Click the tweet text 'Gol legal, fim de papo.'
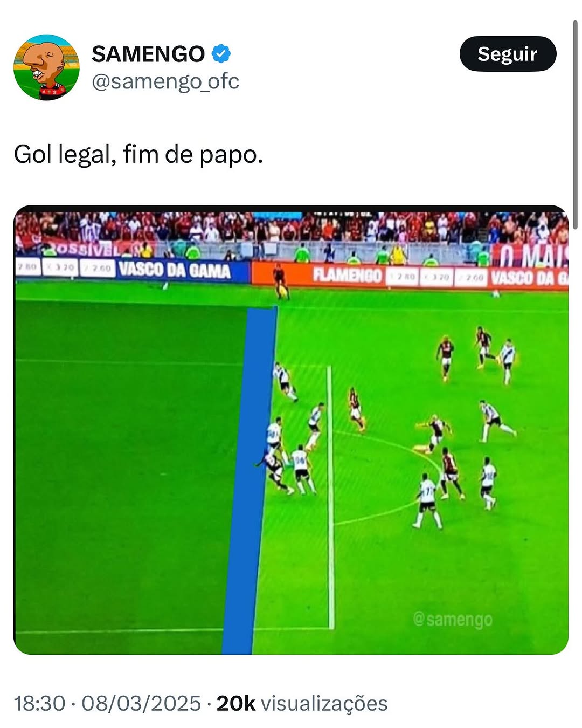Image resolution: width=582 pixels, height=728 pixels. pyautogui.click(x=138, y=155)
